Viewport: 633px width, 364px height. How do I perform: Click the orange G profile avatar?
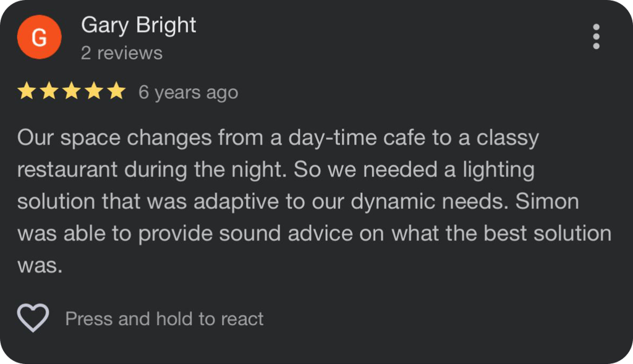point(39,37)
